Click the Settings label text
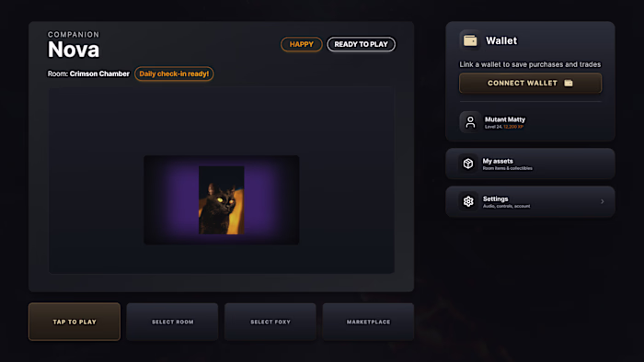The image size is (644, 362). (495, 198)
